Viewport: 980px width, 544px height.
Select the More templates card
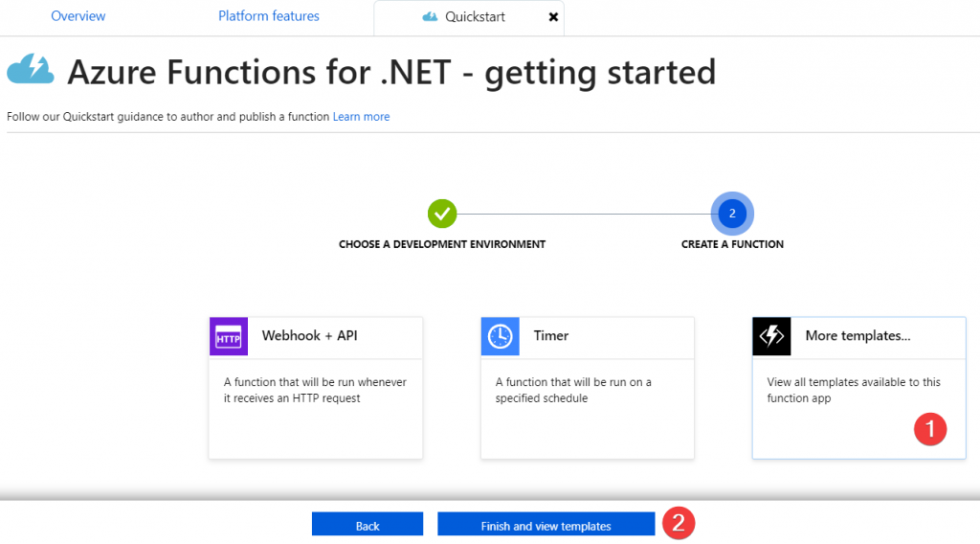(858, 388)
